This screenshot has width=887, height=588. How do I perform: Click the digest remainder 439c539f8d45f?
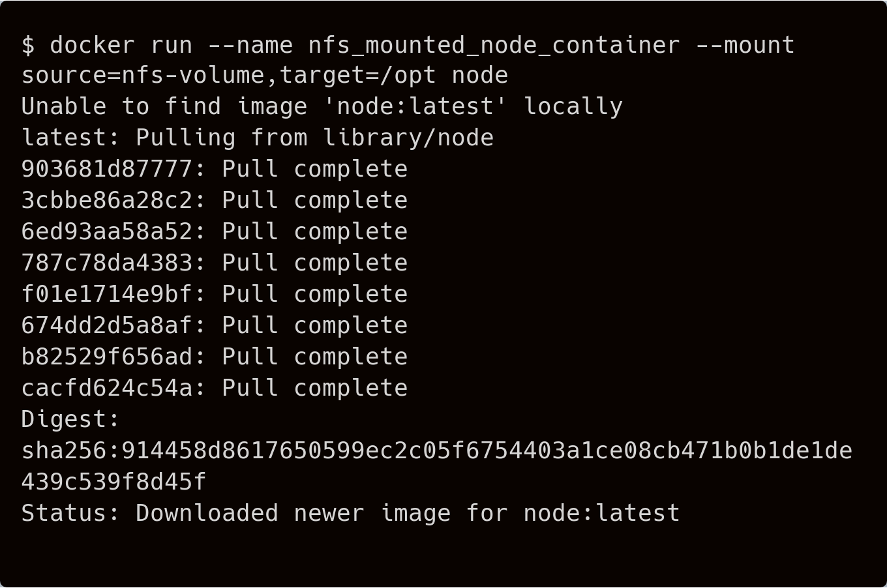click(114, 482)
